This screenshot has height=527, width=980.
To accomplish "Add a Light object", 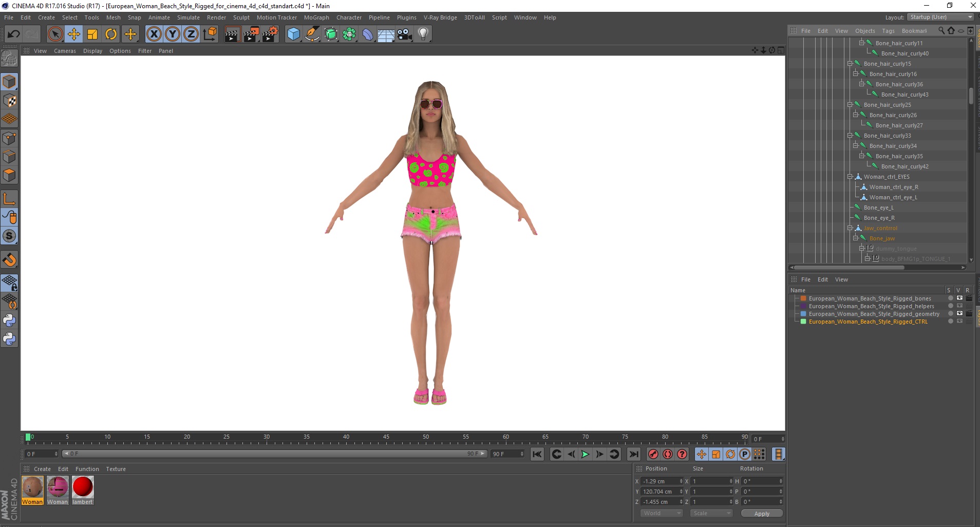I will coord(423,34).
